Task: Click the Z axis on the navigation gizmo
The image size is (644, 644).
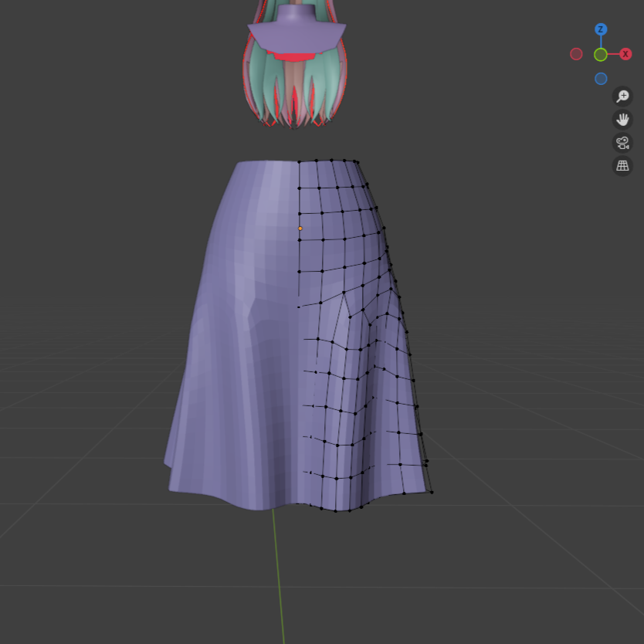Action: point(601,29)
